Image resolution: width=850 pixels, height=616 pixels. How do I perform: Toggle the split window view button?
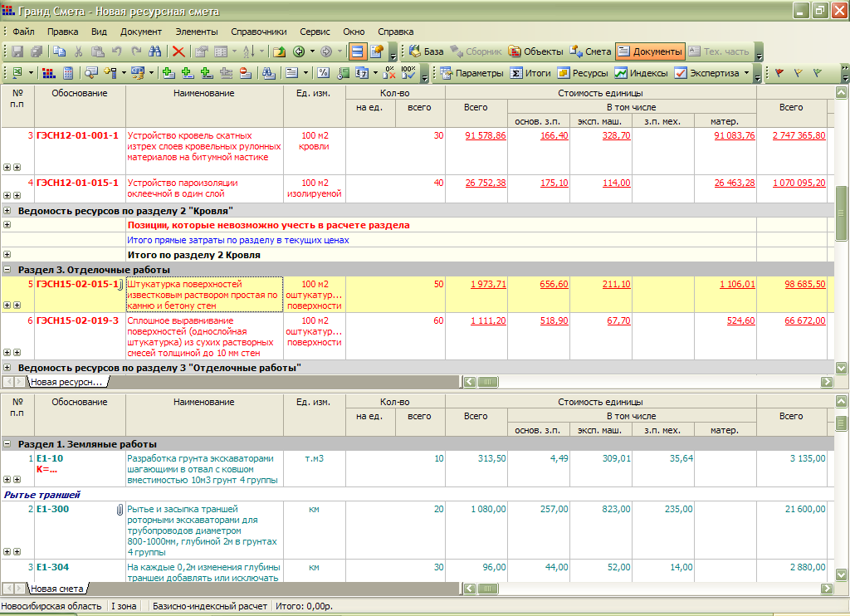pyautogui.click(x=357, y=51)
